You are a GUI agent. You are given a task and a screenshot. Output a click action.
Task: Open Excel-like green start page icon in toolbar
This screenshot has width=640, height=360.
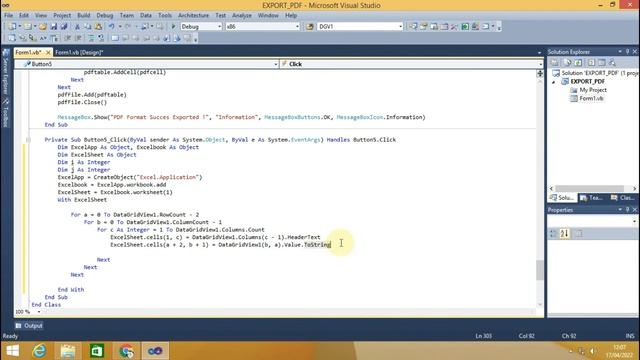click(465, 27)
